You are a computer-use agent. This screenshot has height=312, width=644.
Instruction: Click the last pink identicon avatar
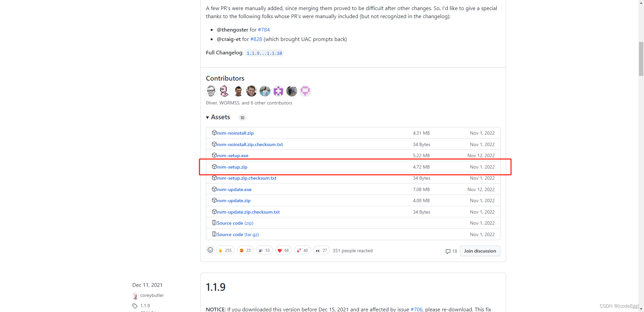point(305,91)
